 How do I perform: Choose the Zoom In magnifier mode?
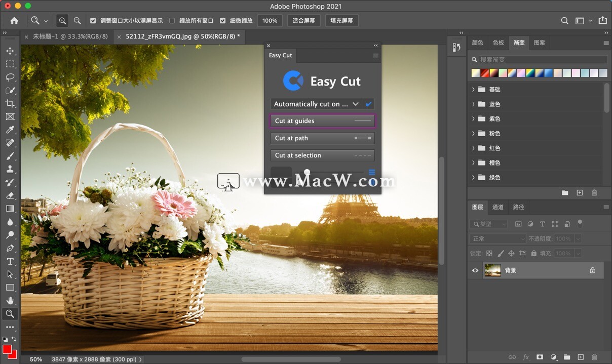(62, 21)
